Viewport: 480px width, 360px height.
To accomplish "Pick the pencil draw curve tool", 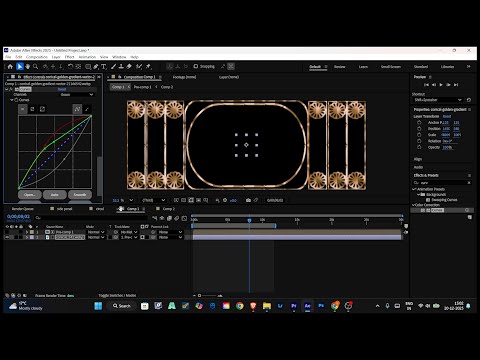I will click(x=87, y=109).
